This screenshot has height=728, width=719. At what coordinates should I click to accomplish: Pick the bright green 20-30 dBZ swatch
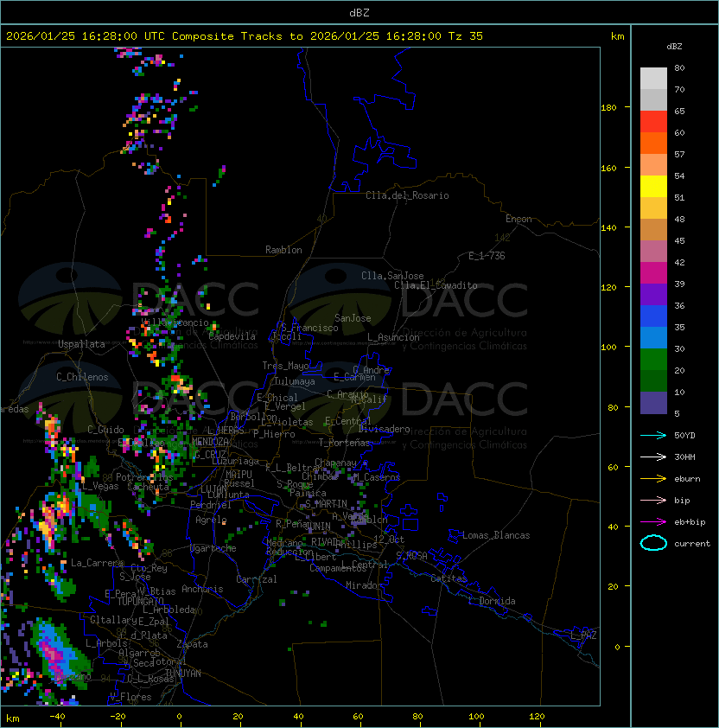(x=653, y=360)
